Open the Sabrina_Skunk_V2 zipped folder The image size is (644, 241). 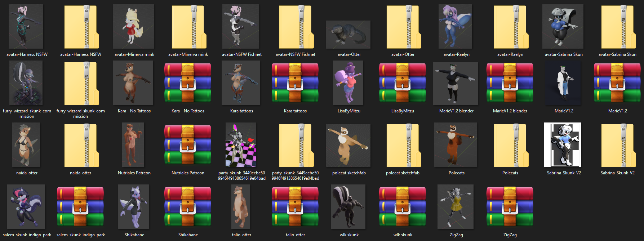tap(618, 145)
